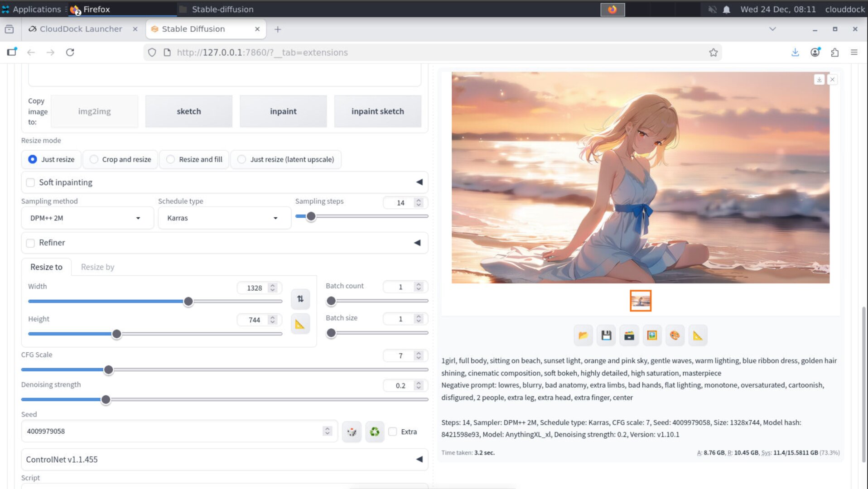Viewport: 868px width, 489px height.
Task: Switch to the Resize by tab
Action: coord(97,267)
